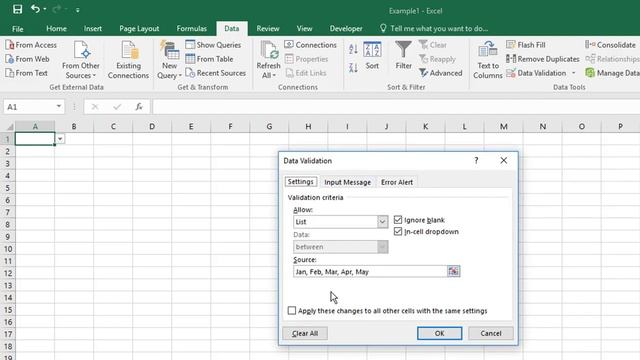This screenshot has height=360, width=640.
Task: Customize the Quick Access Toolbar
Action: (x=78, y=10)
